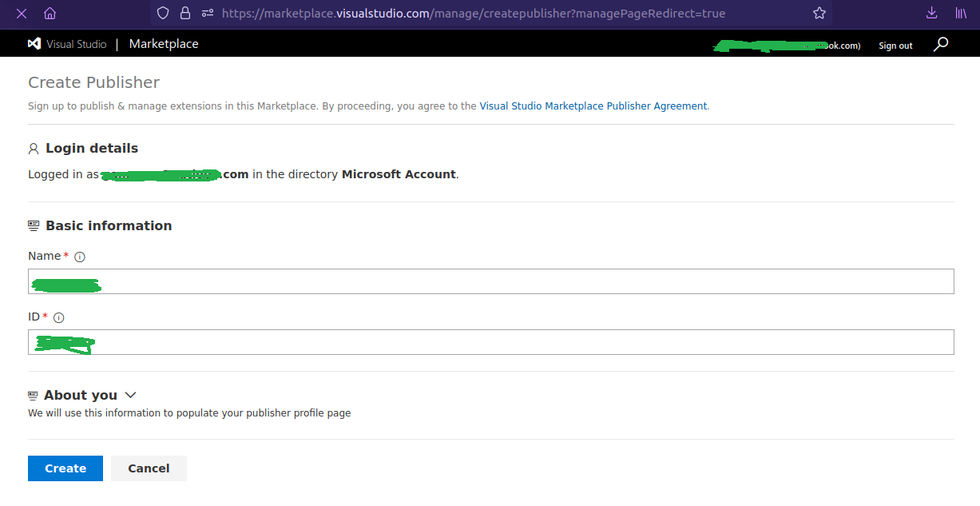Open the tracking protection shield icon
Screen dimensions: 980x506
162,14
